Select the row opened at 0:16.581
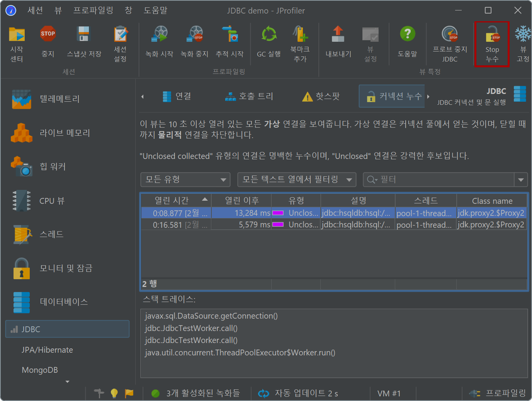 334,225
